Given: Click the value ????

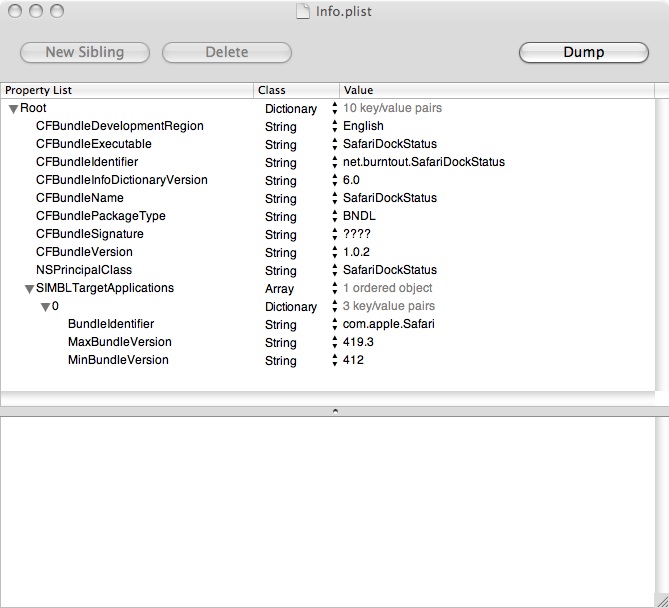Looking at the screenshot, I should [357, 234].
